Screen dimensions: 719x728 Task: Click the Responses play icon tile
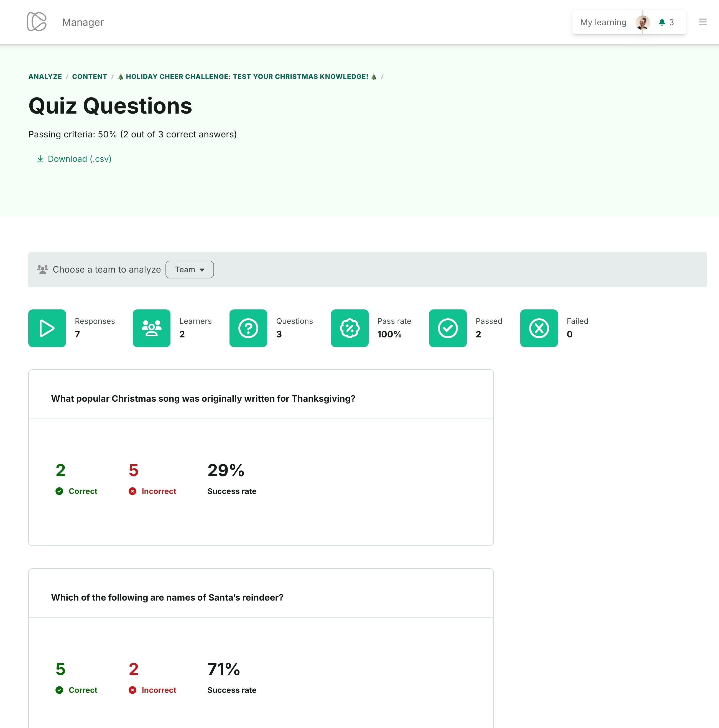coord(47,328)
